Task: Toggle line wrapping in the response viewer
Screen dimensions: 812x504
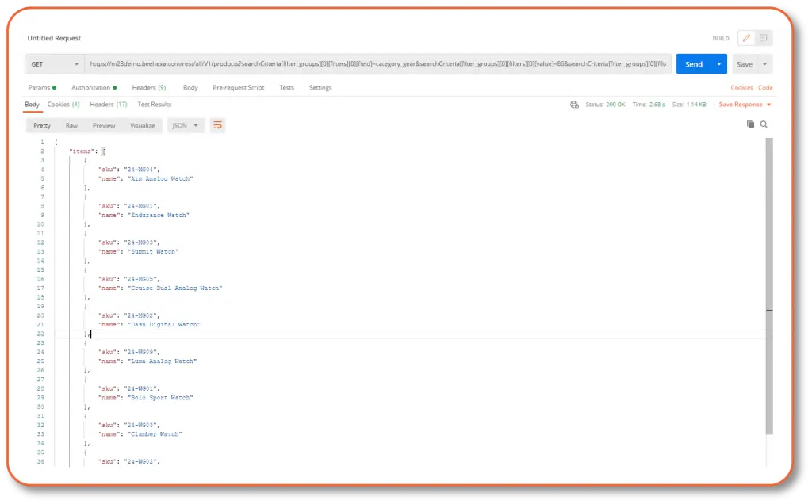Action: click(x=219, y=124)
